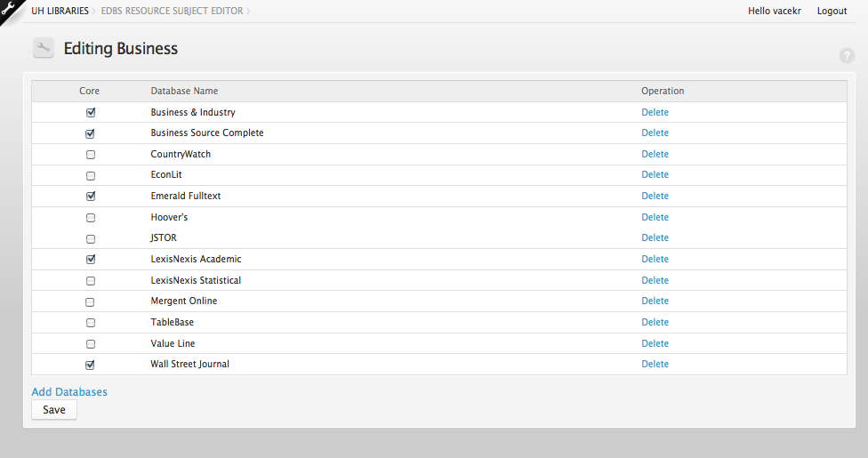This screenshot has width=868, height=458.
Task: Click the wrench icon in the top-left corner
Action: click(x=8, y=8)
